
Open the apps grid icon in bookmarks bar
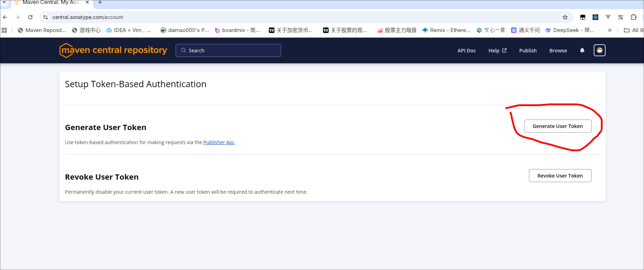[4, 30]
